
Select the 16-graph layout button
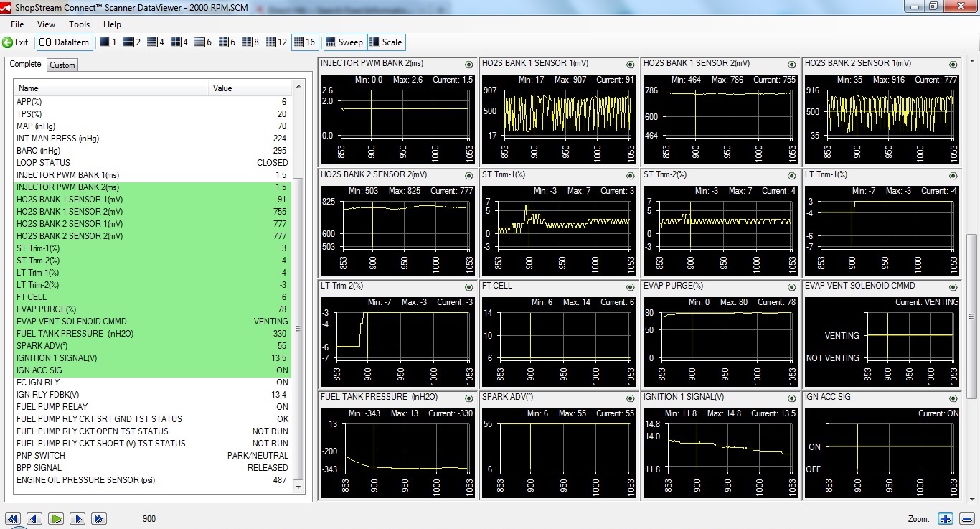point(305,42)
